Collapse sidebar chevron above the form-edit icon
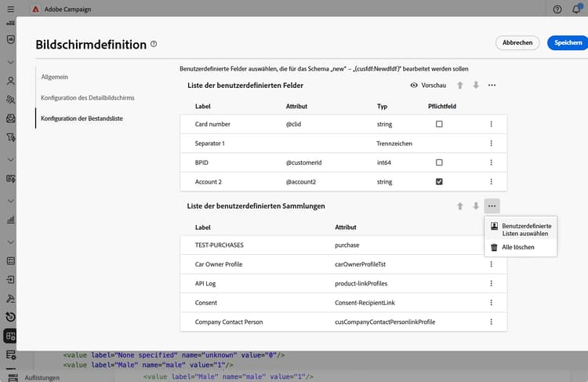The height and width of the screenshot is (382, 588). pyautogui.click(x=10, y=159)
